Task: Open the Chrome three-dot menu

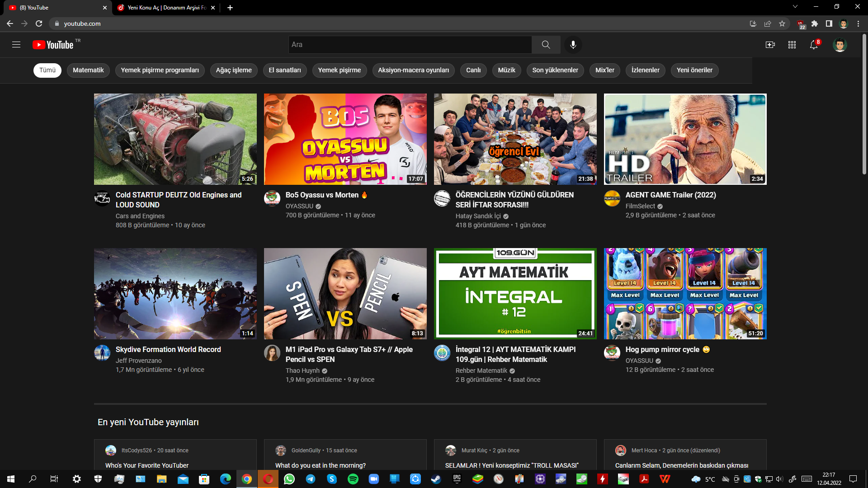Action: [858, 23]
